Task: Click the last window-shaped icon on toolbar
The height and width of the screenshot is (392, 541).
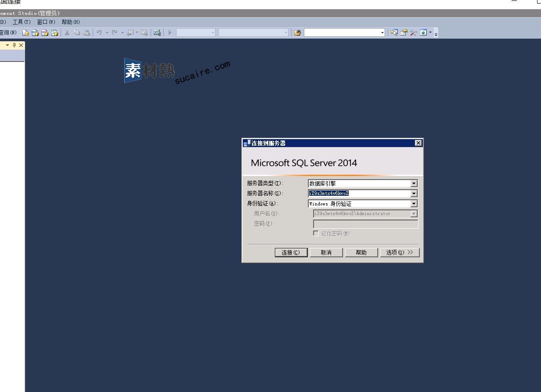Action: (423, 32)
